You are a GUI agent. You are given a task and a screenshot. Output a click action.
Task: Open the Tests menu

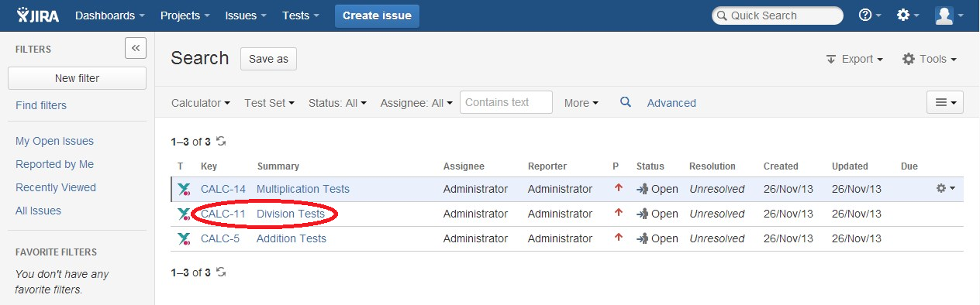pyautogui.click(x=302, y=15)
